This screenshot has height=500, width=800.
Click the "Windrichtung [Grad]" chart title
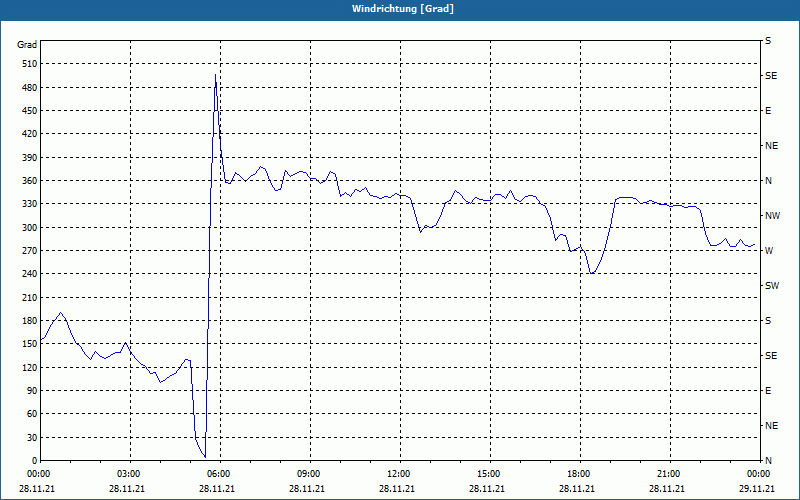(403, 9)
